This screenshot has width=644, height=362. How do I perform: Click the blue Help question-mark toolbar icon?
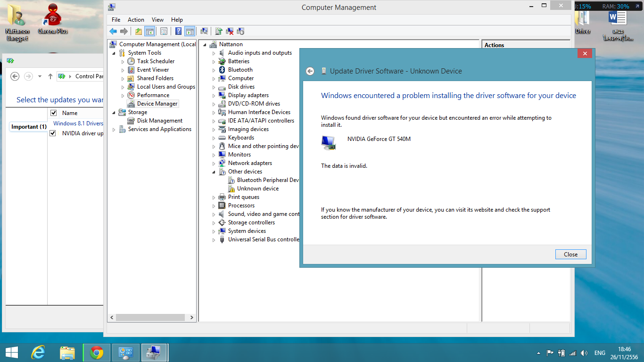point(178,31)
